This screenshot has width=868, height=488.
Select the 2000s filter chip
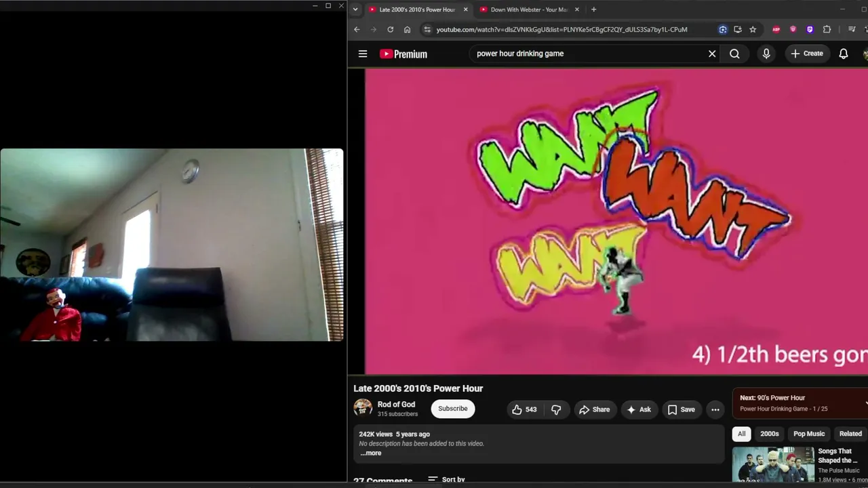[x=770, y=434]
